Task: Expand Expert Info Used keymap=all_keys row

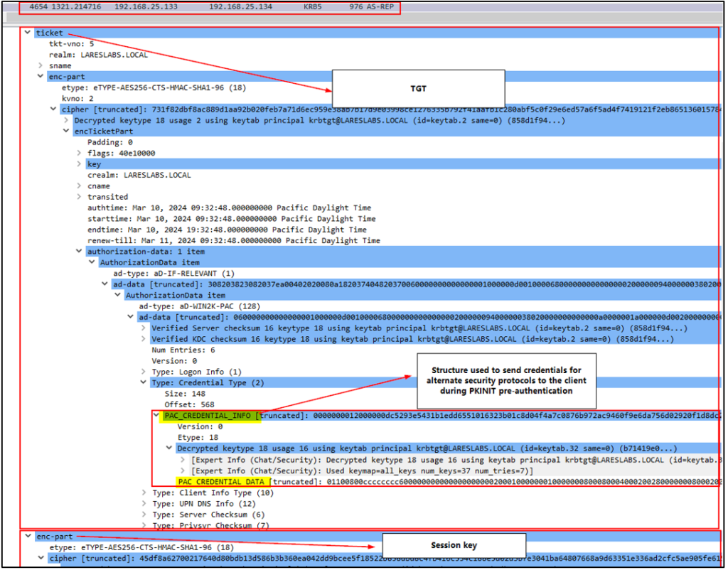Action: 183,470
